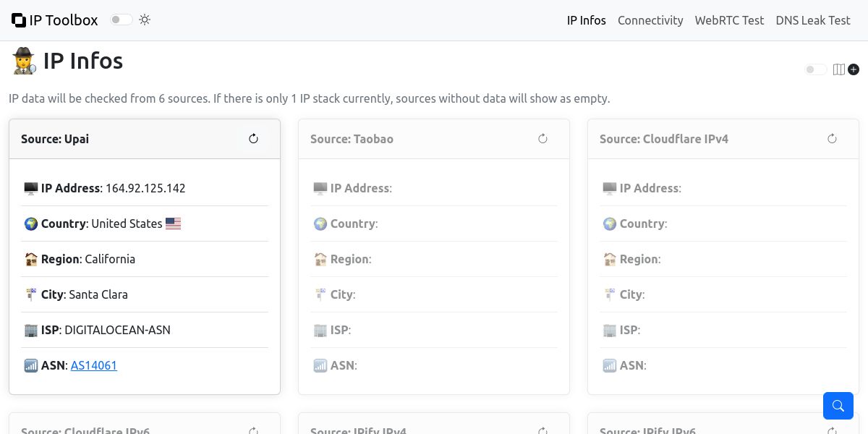868x434 pixels.
Task: Refresh the IPify IPv6 source card
Action: click(832, 430)
